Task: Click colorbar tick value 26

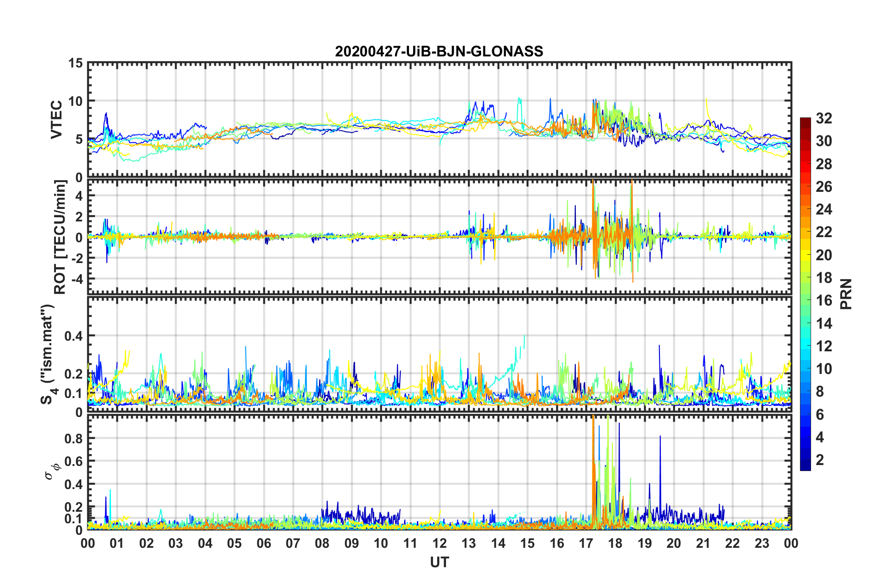Action: pos(824,187)
